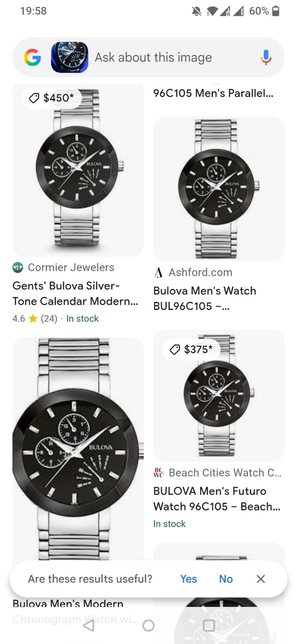Open Bulova Men's Watch BUL96C105 listing
This screenshot has height=644, width=297.
pos(204,298)
